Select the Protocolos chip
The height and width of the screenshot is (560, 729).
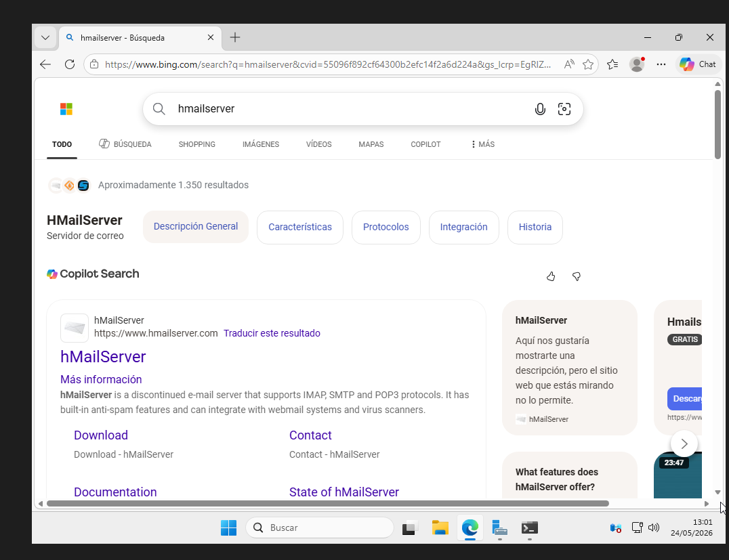[x=386, y=228]
